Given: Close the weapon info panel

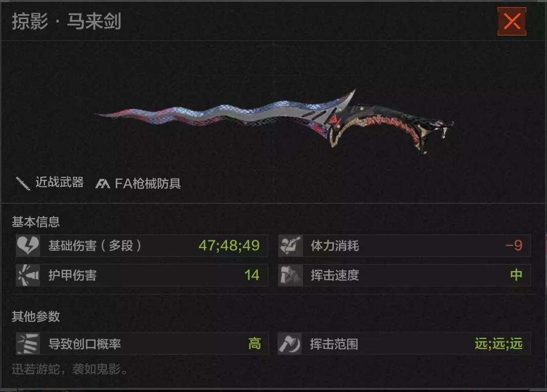Looking at the screenshot, I should pos(512,21).
